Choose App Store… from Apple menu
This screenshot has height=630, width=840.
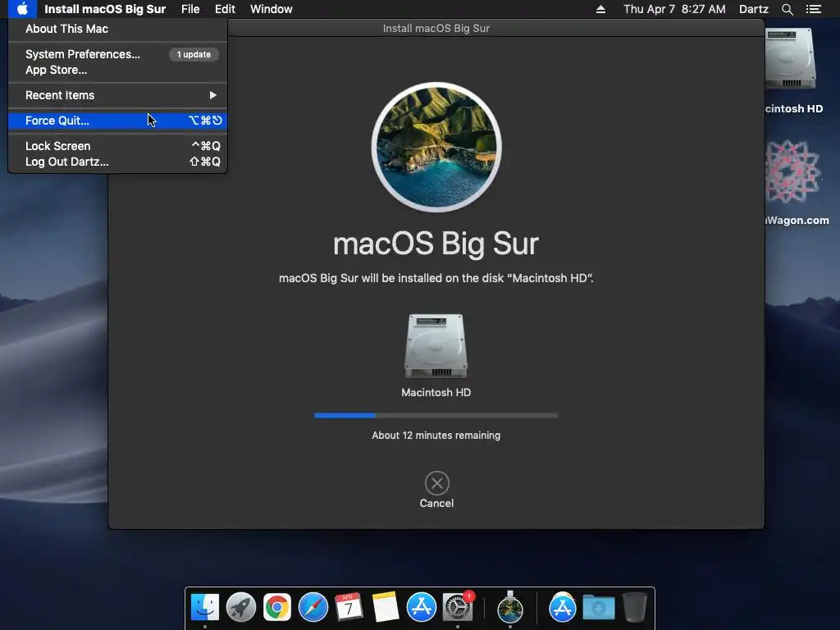[x=118, y=71]
